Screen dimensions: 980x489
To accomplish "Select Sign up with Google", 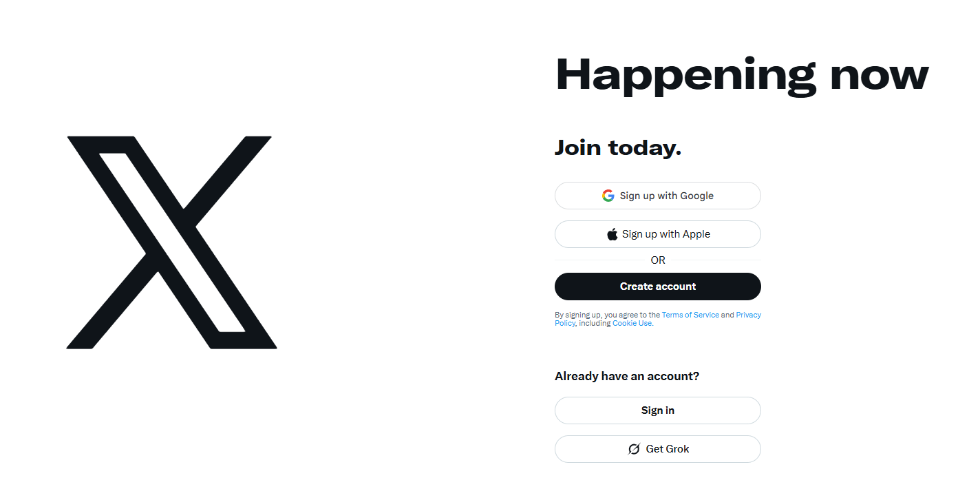I will tap(657, 196).
